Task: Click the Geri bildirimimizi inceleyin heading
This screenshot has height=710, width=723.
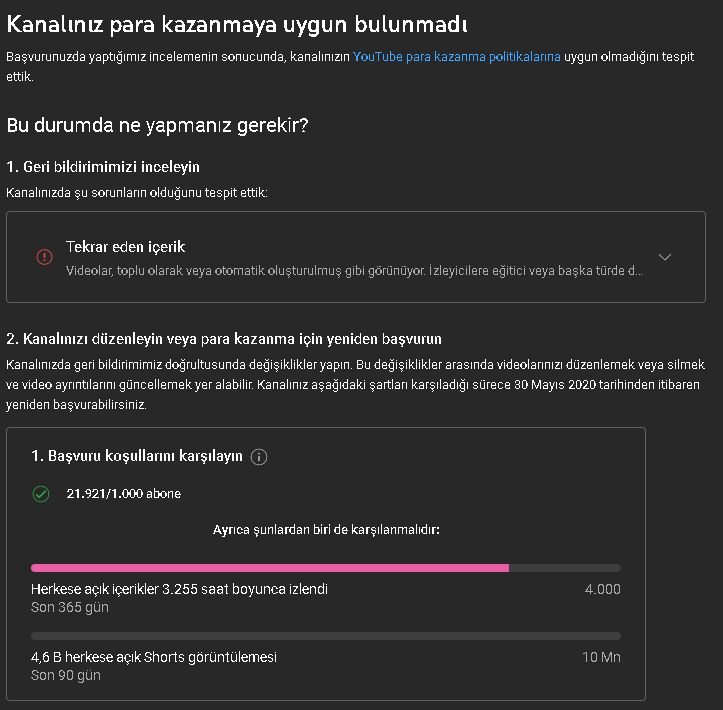Action: tap(103, 167)
